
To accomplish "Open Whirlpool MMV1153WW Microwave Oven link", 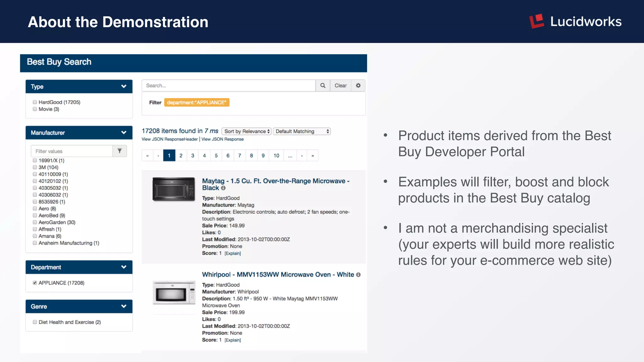I will pyautogui.click(x=278, y=275).
